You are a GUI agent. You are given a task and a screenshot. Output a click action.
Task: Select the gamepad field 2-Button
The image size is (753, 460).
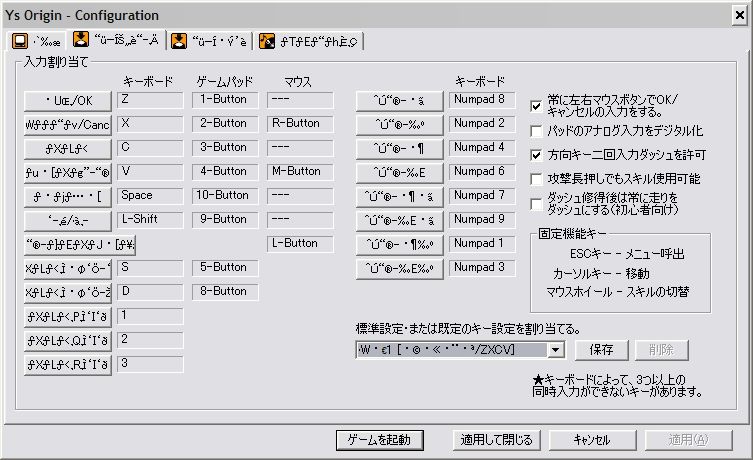(x=225, y=124)
